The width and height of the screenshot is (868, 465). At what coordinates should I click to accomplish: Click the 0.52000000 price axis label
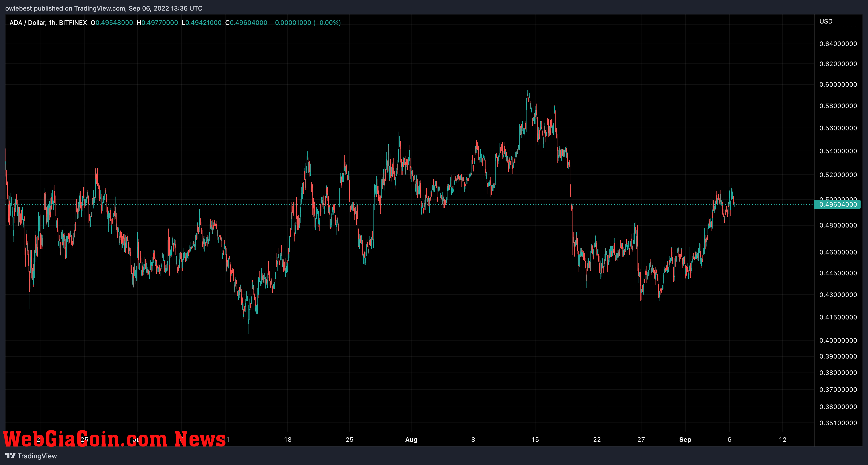coord(838,175)
